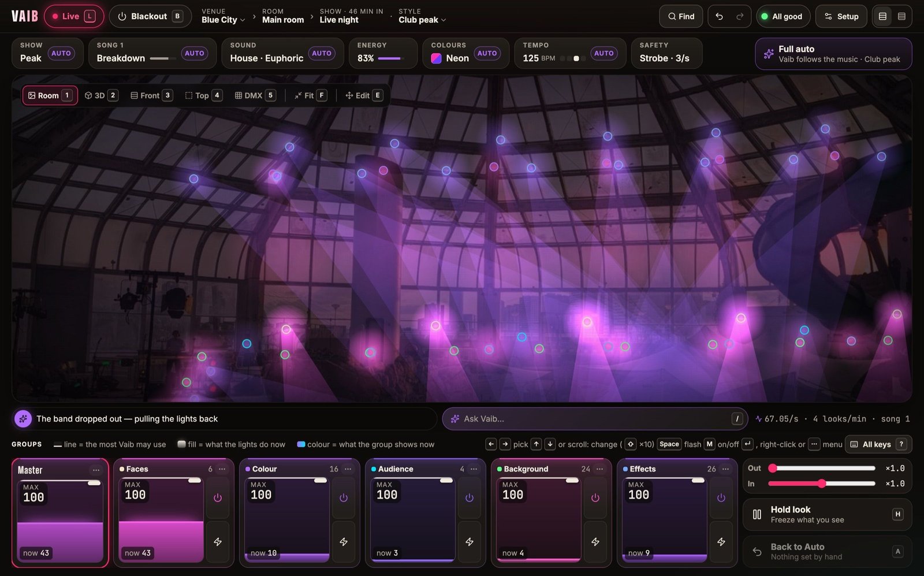Toggle AUTO for Tempo

click(603, 53)
